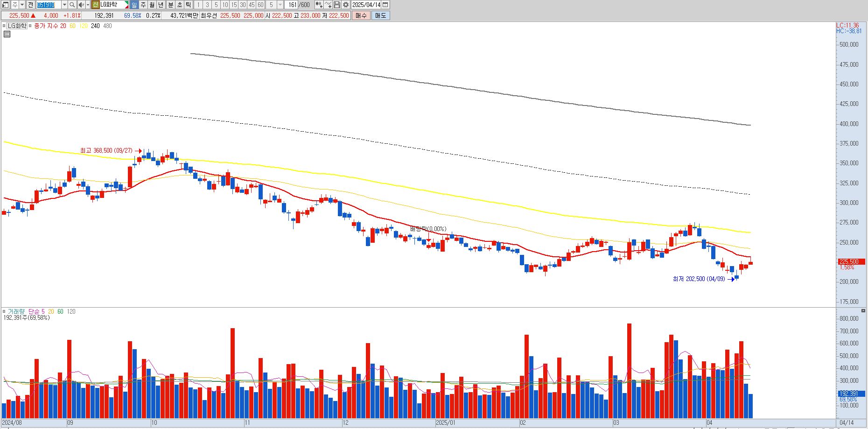The width and height of the screenshot is (868, 429).
Task: Open the calendar date picker icon
Action: (x=385, y=5)
